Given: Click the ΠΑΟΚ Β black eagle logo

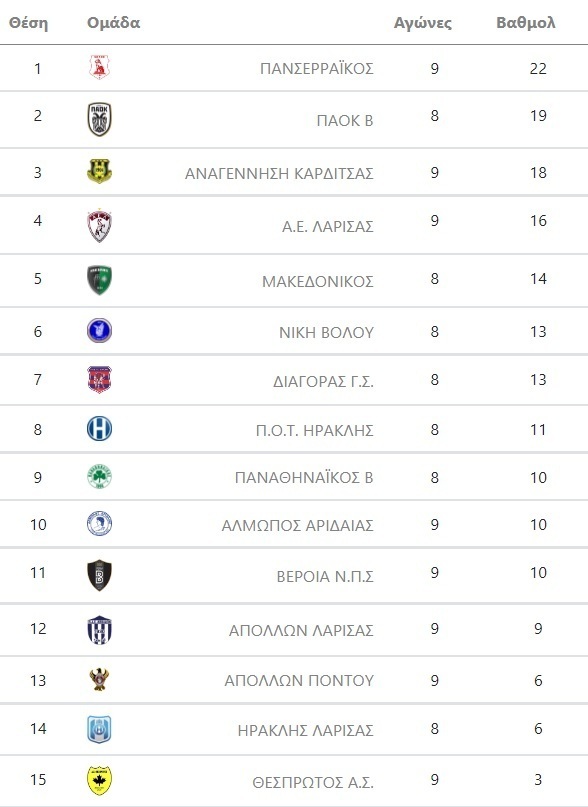Looking at the screenshot, I should (99, 119).
